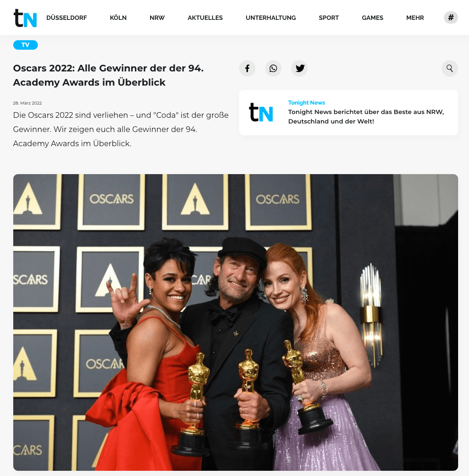Screen dimensions: 469x476
Task: Open the Düsseldorf menu item
Action: pos(66,18)
